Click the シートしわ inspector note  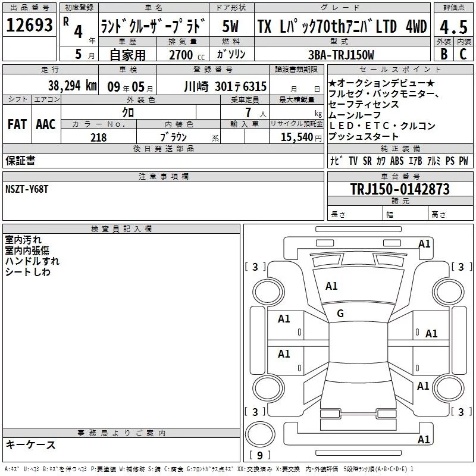tap(27, 272)
